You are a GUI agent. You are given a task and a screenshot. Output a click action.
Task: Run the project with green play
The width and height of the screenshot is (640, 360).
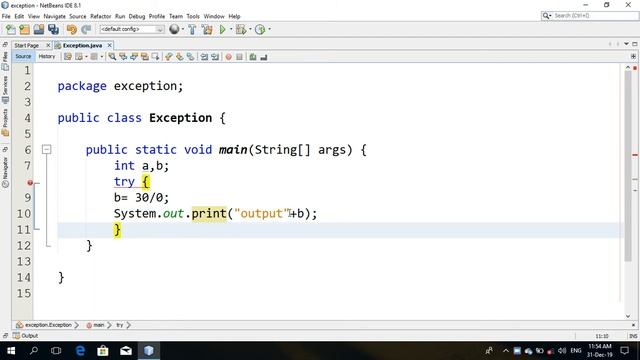(222, 29)
